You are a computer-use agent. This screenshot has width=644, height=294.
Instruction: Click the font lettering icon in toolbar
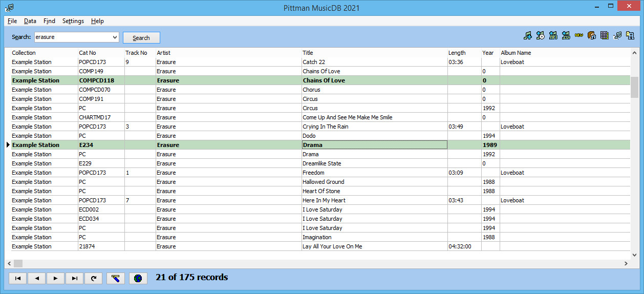tap(630, 35)
